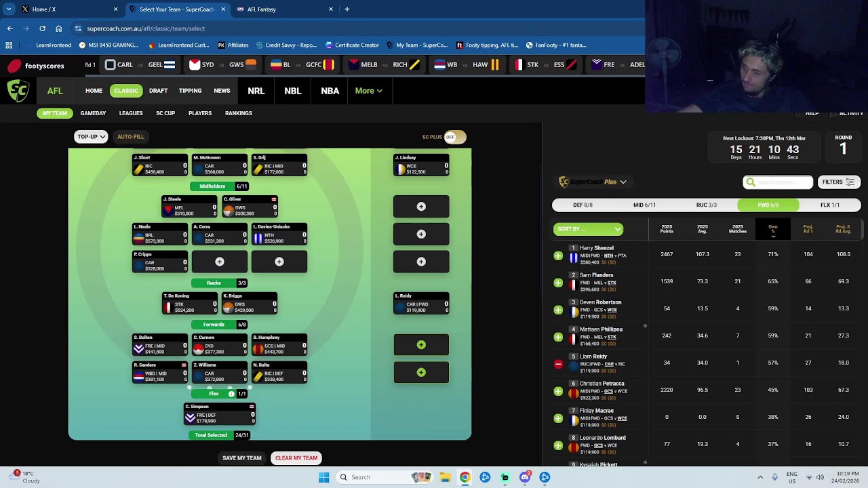The height and width of the screenshot is (488, 868).
Task: Toggle the SC Plus switch
Action: pos(455,137)
